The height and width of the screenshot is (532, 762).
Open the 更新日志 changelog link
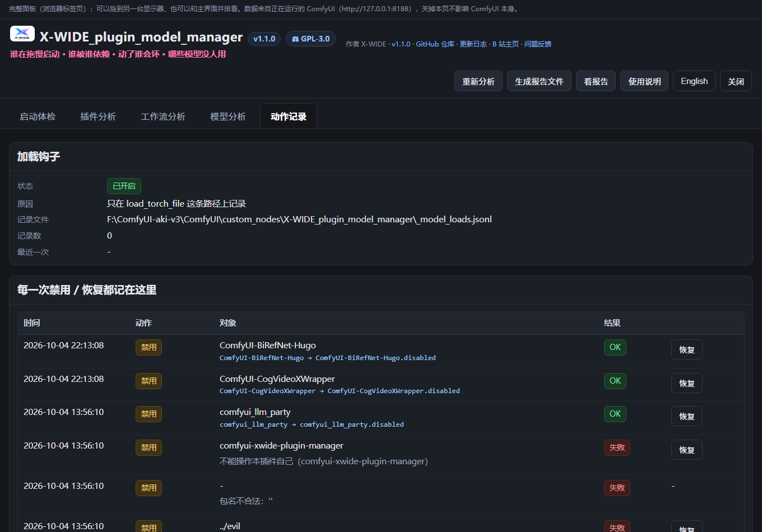473,44
